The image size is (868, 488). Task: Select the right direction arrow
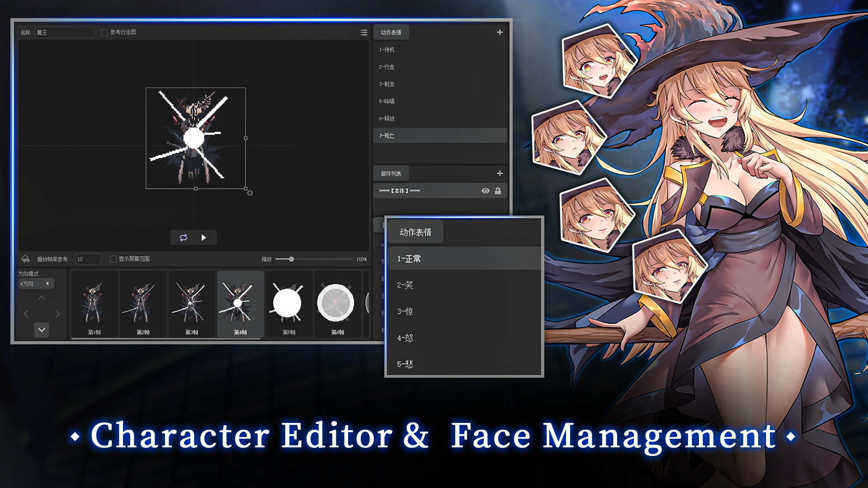(57, 314)
